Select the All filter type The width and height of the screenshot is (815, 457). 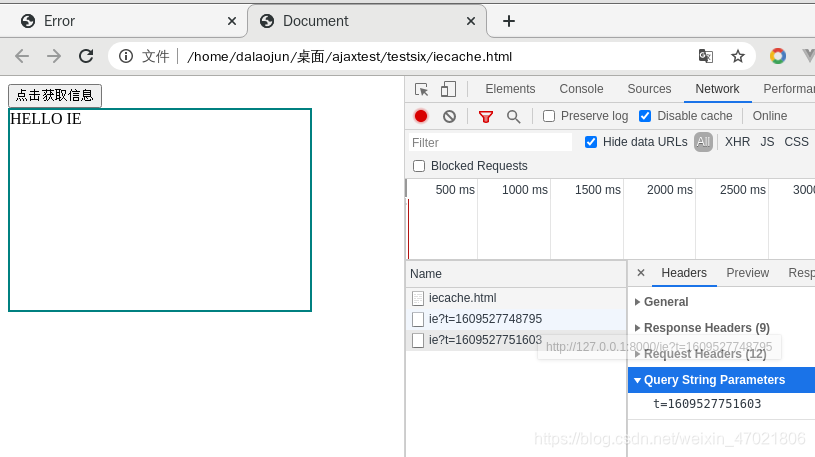[703, 142]
